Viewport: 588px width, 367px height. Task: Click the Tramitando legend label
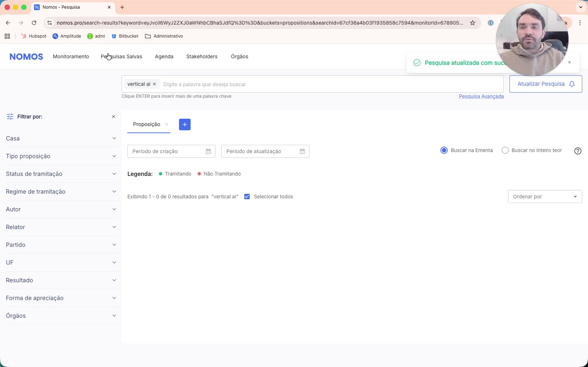click(178, 174)
